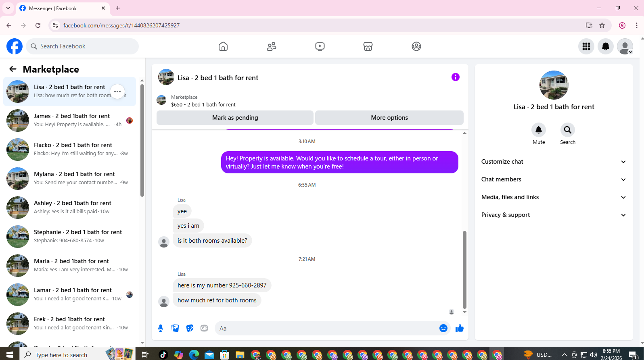Mark listing as pending
This screenshot has height=360, width=644.
tap(235, 118)
